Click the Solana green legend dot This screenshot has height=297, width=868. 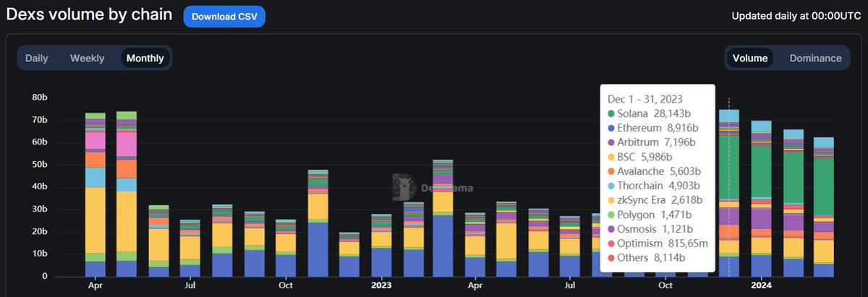coord(611,113)
